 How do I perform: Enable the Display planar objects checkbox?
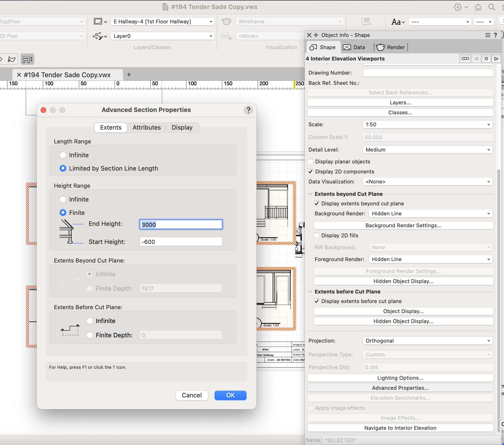pyautogui.click(x=310, y=161)
